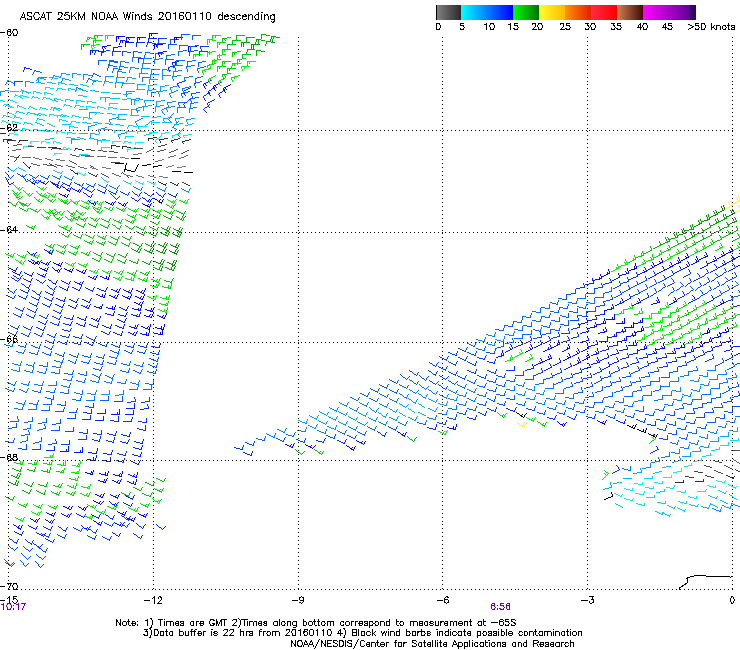Pick the yellow 20-25 knots legend swatch
Screen dimensions: 740x650
[552, 12]
